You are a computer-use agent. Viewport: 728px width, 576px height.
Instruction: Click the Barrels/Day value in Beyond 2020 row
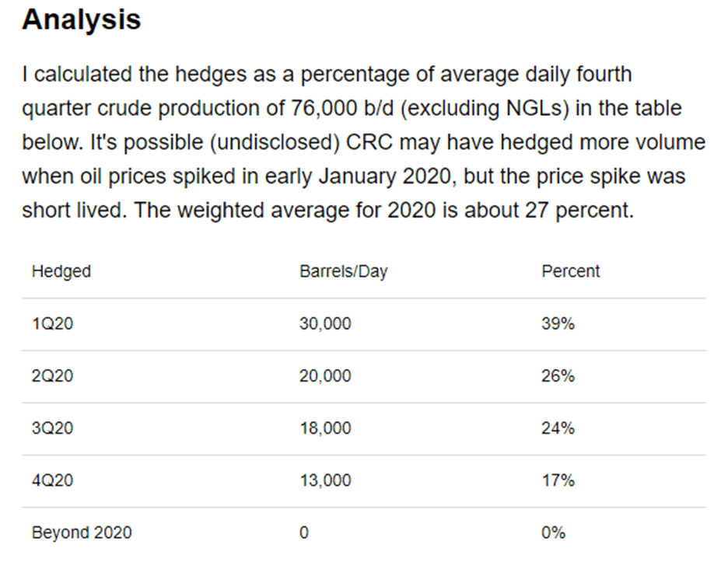304,532
